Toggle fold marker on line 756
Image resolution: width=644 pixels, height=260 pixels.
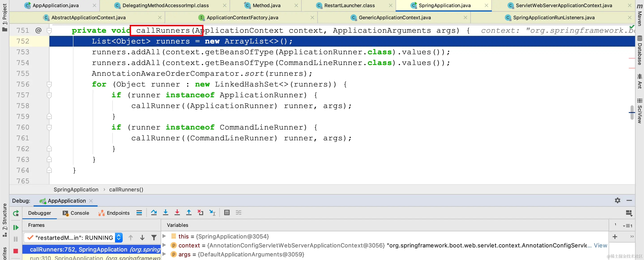[x=49, y=84]
